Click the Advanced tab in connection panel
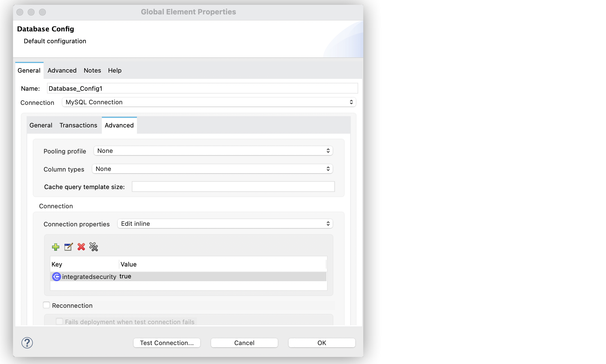Image resolution: width=606 pixels, height=364 pixels. pos(119,125)
